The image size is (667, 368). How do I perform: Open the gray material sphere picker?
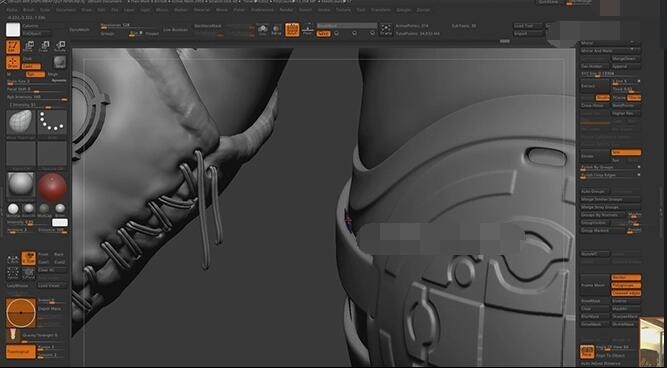click(x=21, y=185)
